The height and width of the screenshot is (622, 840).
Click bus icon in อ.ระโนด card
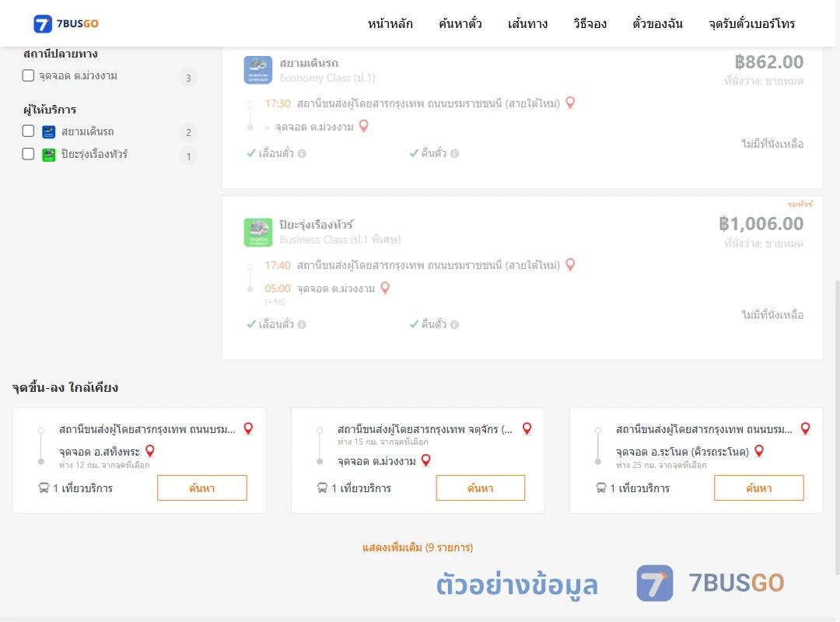[600, 488]
